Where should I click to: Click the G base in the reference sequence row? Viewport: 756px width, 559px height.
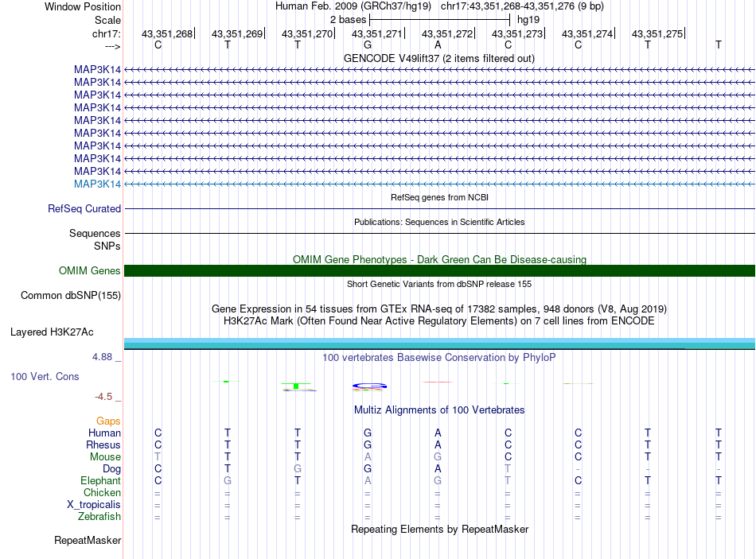point(368,45)
